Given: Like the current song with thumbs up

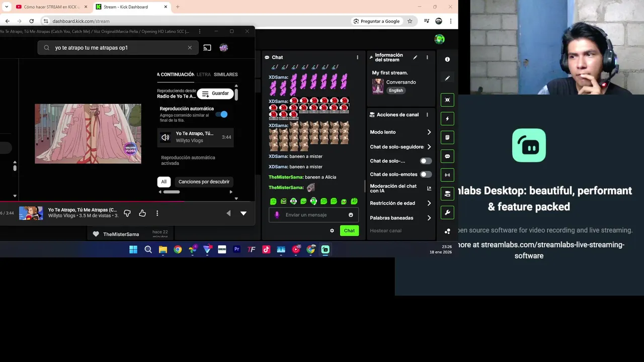Looking at the screenshot, I should click(x=142, y=213).
